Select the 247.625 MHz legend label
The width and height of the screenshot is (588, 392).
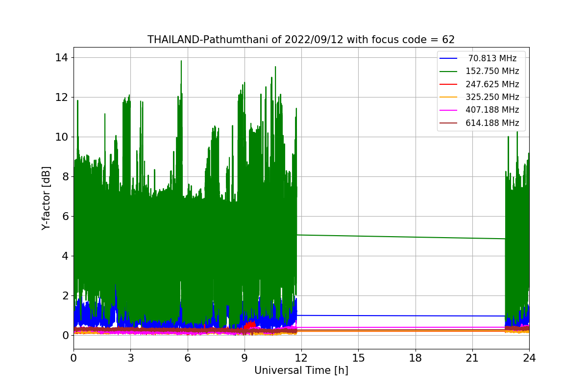pyautogui.click(x=492, y=84)
